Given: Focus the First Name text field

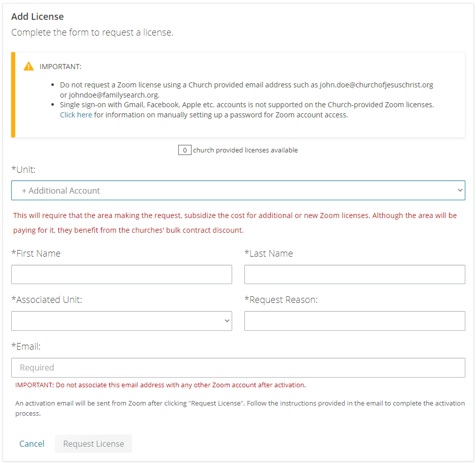Looking at the screenshot, I should pyautogui.click(x=121, y=274).
